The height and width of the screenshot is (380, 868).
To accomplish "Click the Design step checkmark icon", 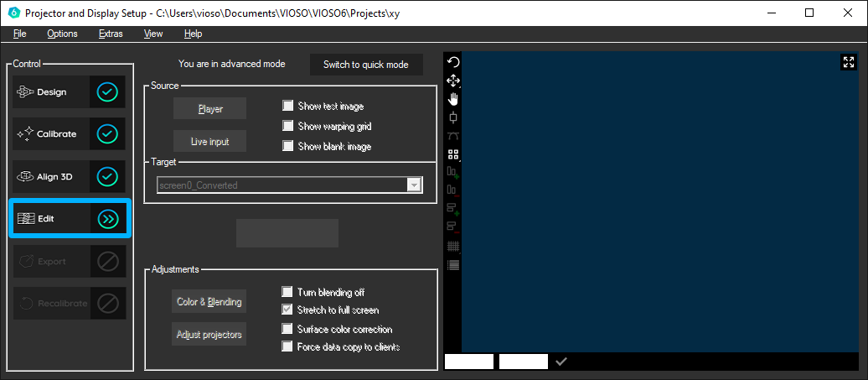I will 107,92.
